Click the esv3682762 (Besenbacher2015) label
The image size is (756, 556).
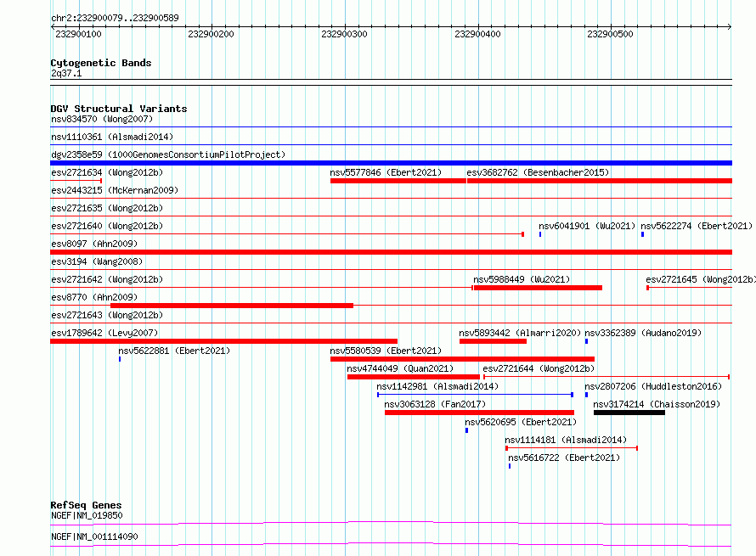(x=538, y=172)
